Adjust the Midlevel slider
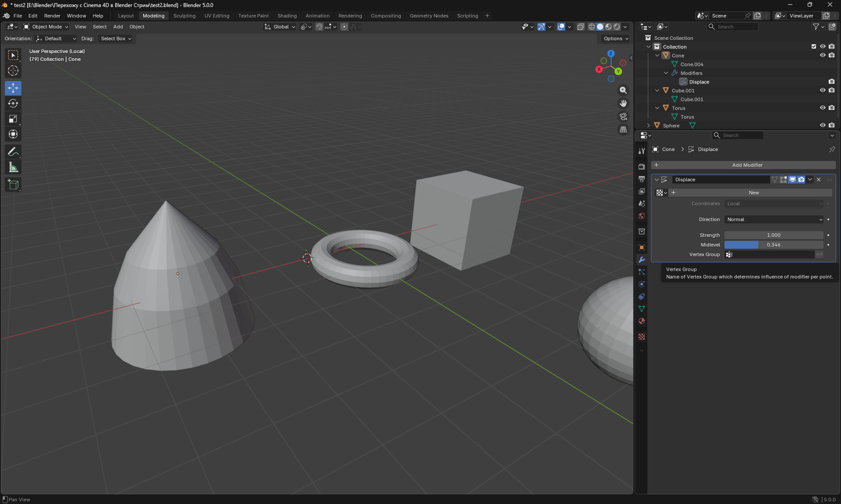841x504 pixels. click(774, 245)
